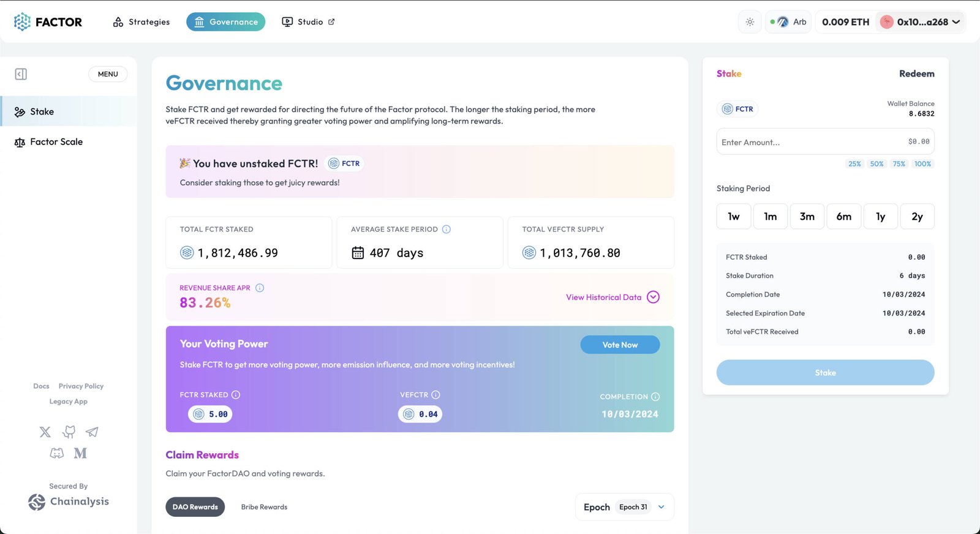Toggle the light/dark theme sun icon
980x534 pixels.
point(750,22)
